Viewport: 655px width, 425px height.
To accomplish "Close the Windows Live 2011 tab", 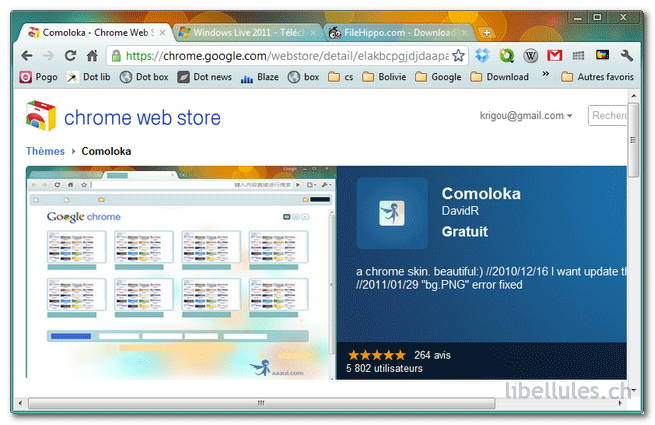I will [x=313, y=33].
